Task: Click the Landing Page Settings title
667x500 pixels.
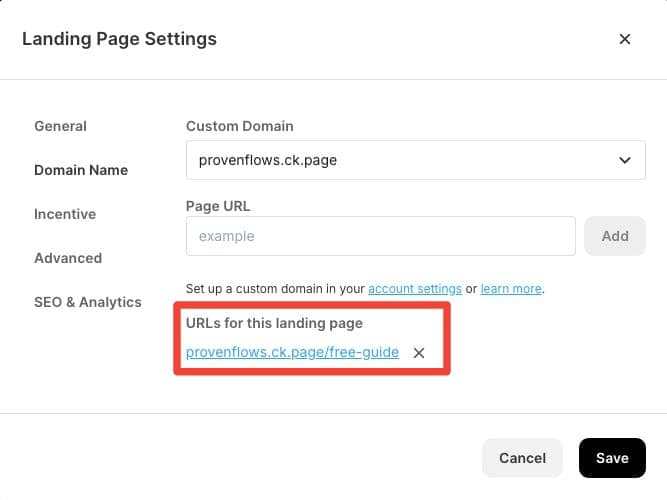Action: [120, 39]
